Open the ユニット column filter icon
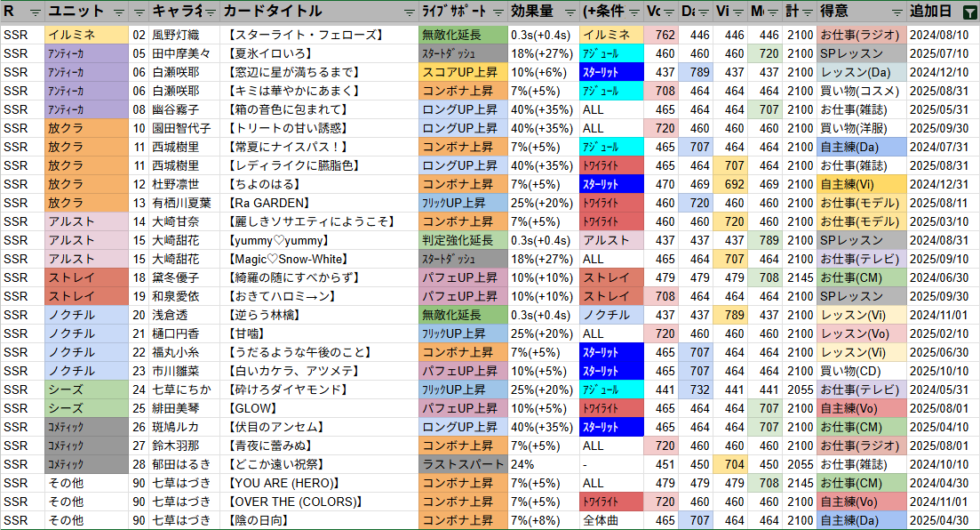 120,12
